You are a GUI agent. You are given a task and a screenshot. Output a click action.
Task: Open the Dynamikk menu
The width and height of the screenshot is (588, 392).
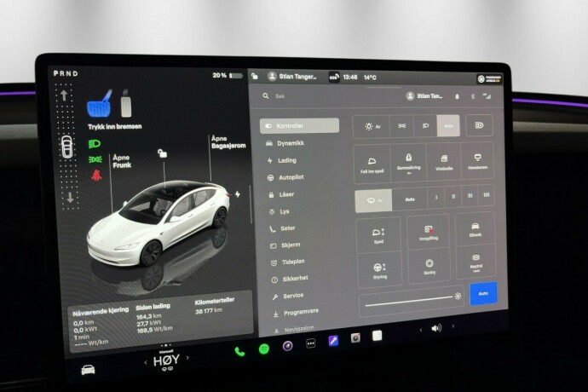pos(285,143)
